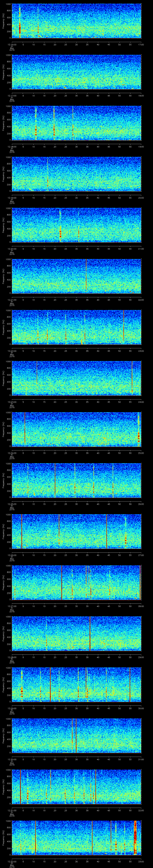Select the spectrogram panel starting at 12:23:00
153x868 pixels.
click(x=77, y=378)
